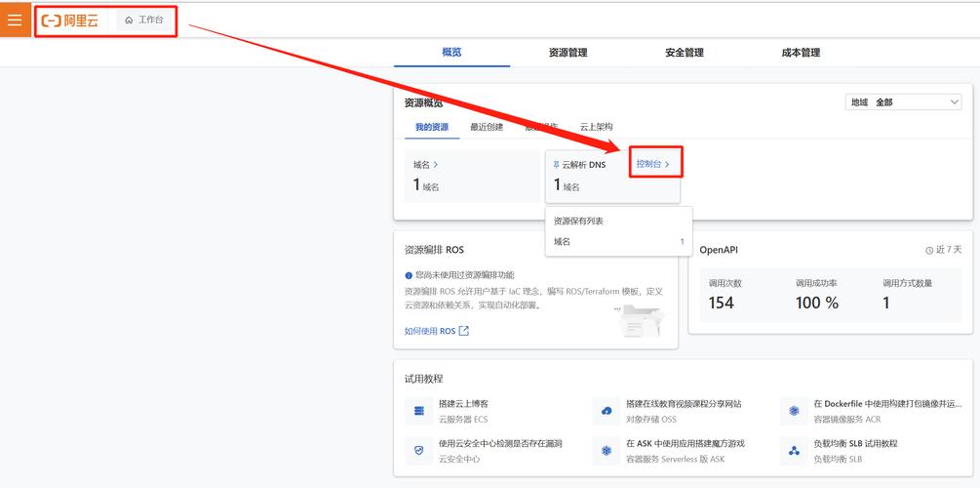Click the ACR container icon for Dockerfile tutorial
This screenshot has width=980, height=488.
[794, 411]
